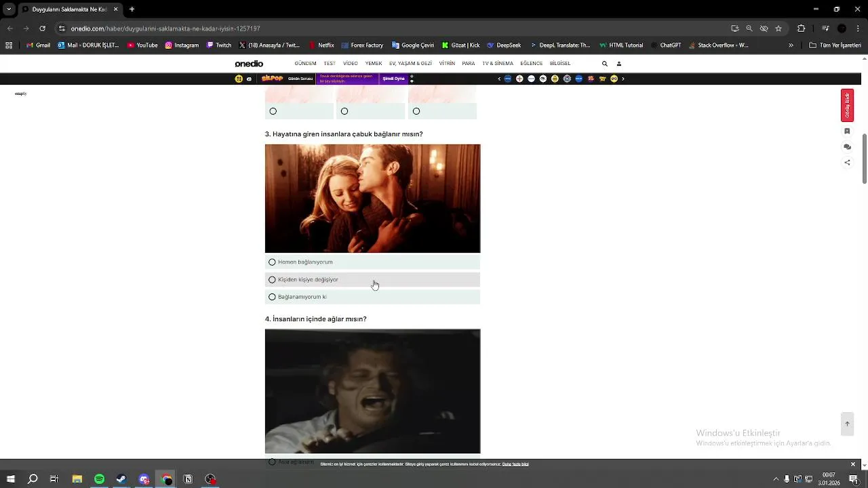Select 'Hemen bağlanıyorum' radio option
868x488 pixels.
272,262
